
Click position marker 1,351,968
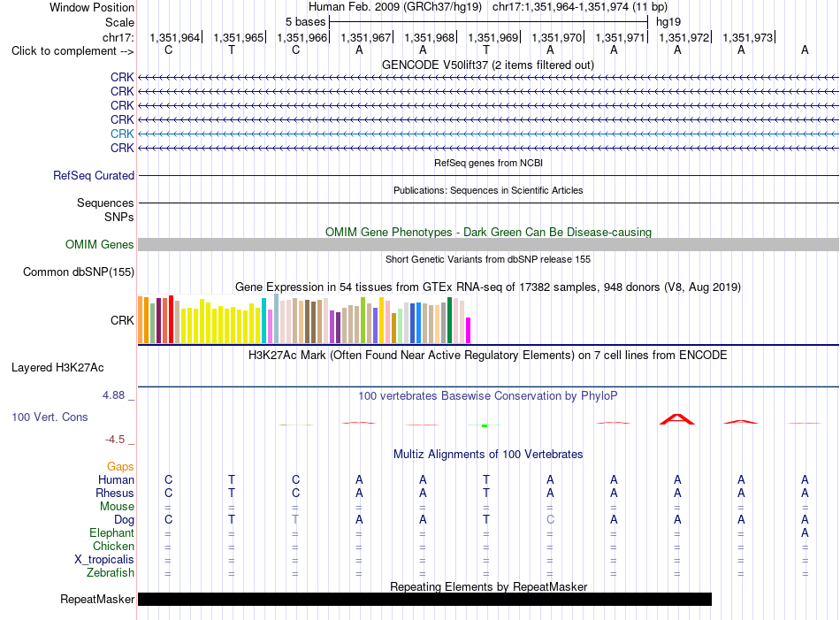(429, 37)
